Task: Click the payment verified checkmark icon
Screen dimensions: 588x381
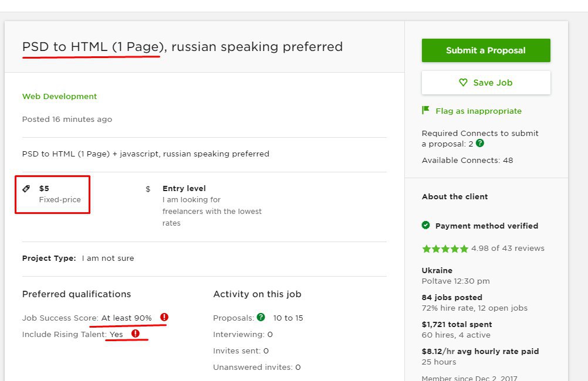Action: click(x=425, y=225)
